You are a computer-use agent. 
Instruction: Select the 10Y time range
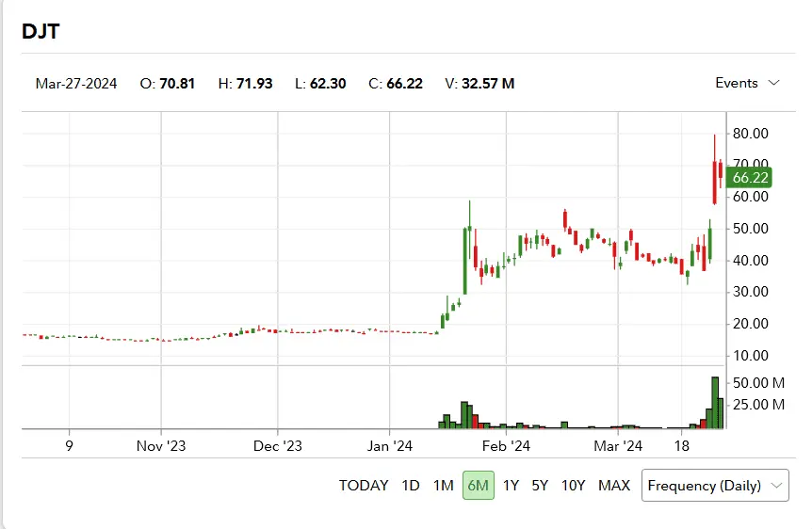574,486
